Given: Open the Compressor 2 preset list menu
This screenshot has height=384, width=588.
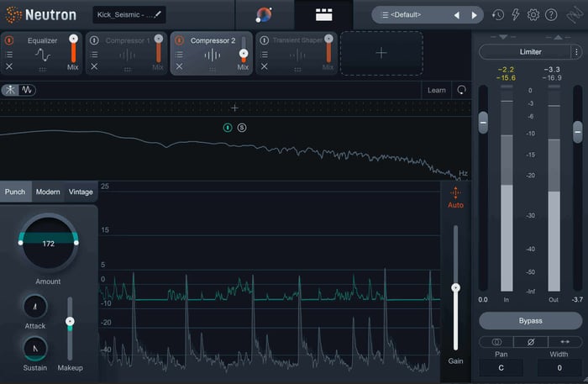Looking at the screenshot, I should point(179,55).
